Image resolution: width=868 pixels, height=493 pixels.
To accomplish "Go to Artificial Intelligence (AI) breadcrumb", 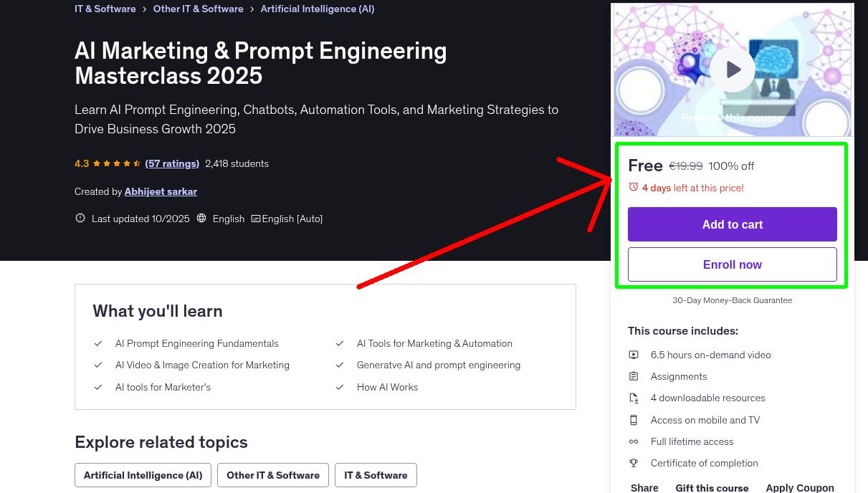I will 318,9.
